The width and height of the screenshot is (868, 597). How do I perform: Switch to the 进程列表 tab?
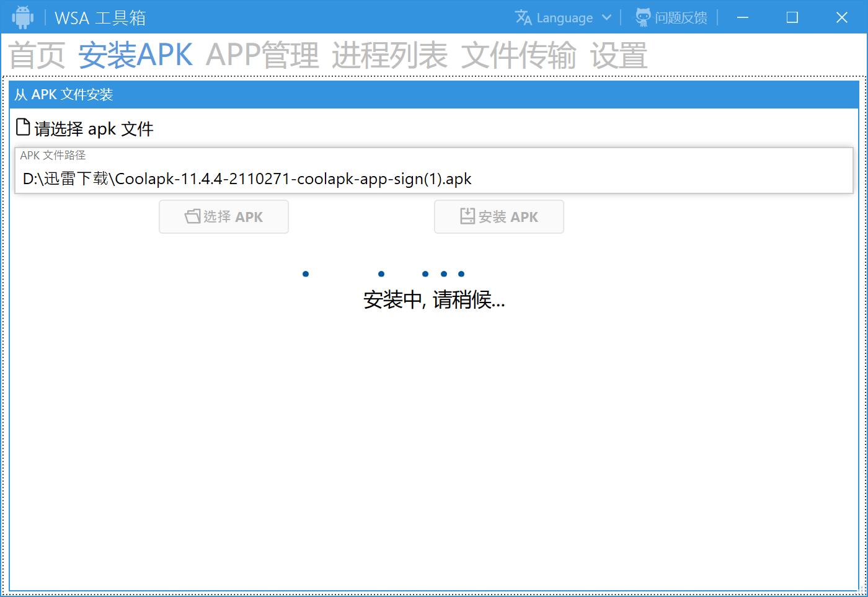click(389, 55)
